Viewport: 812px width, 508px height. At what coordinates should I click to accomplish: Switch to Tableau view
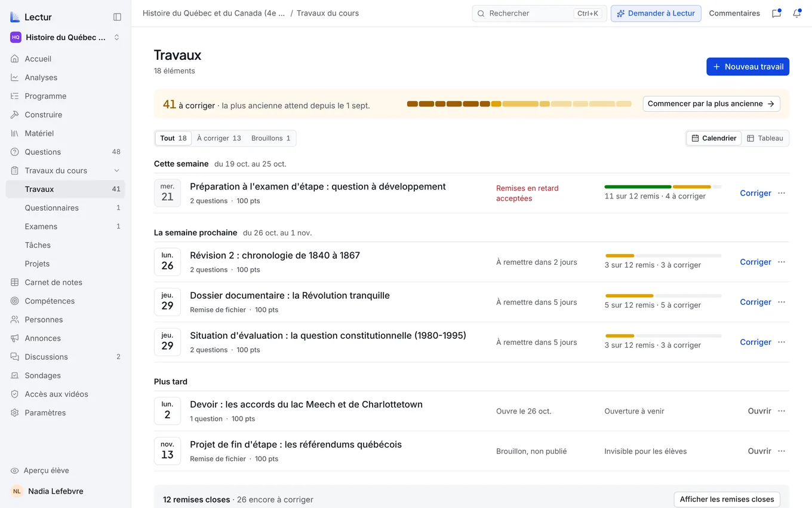pos(765,138)
